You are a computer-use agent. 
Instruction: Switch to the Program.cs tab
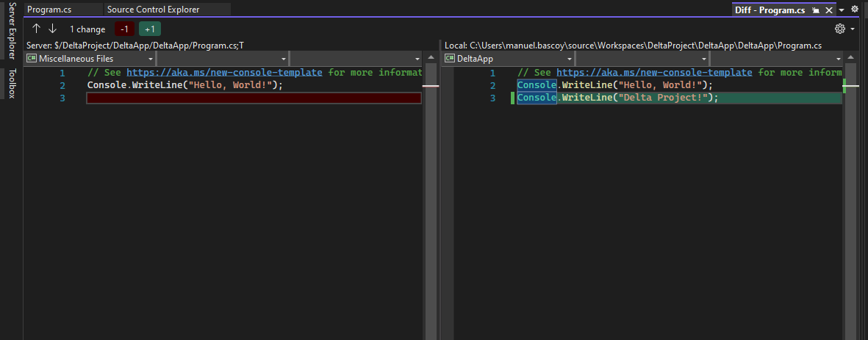pyautogui.click(x=46, y=10)
